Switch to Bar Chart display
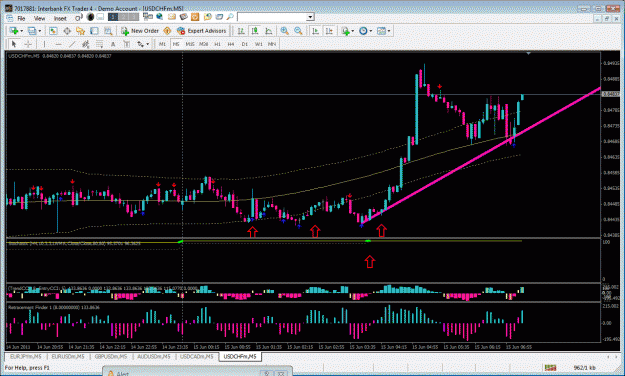Image resolution: width=625 pixels, height=376 pixels. 241,31
